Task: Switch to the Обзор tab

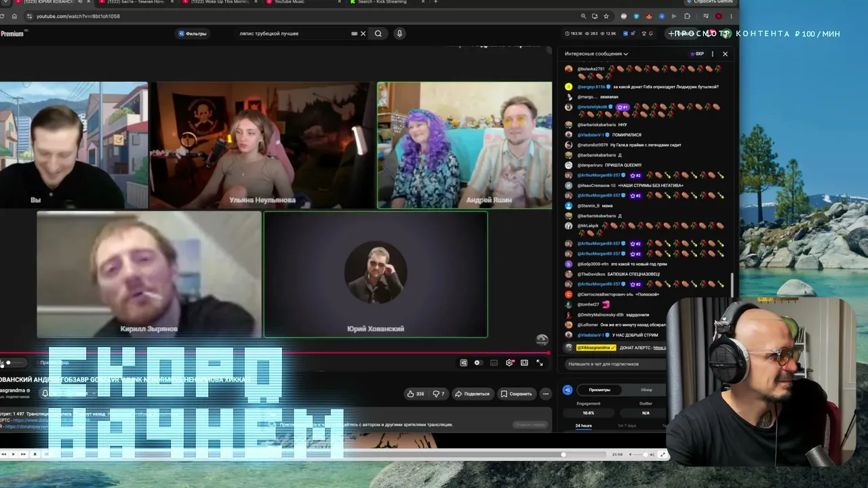Action: point(646,390)
